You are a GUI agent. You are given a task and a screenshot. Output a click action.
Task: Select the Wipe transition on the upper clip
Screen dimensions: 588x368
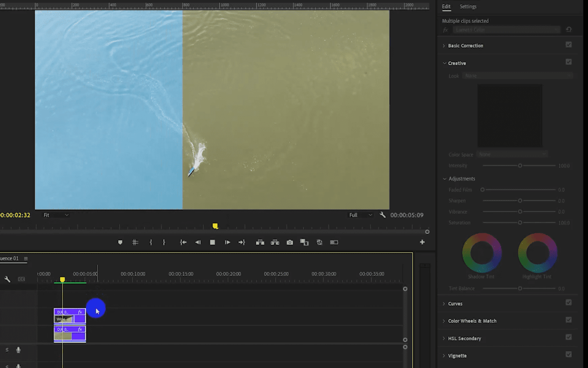(64, 319)
